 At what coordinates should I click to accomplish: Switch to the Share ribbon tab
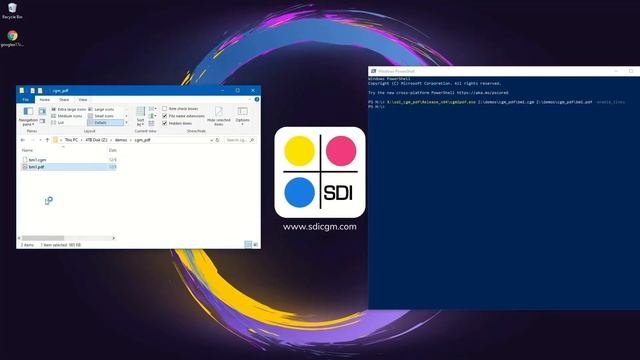[64, 100]
